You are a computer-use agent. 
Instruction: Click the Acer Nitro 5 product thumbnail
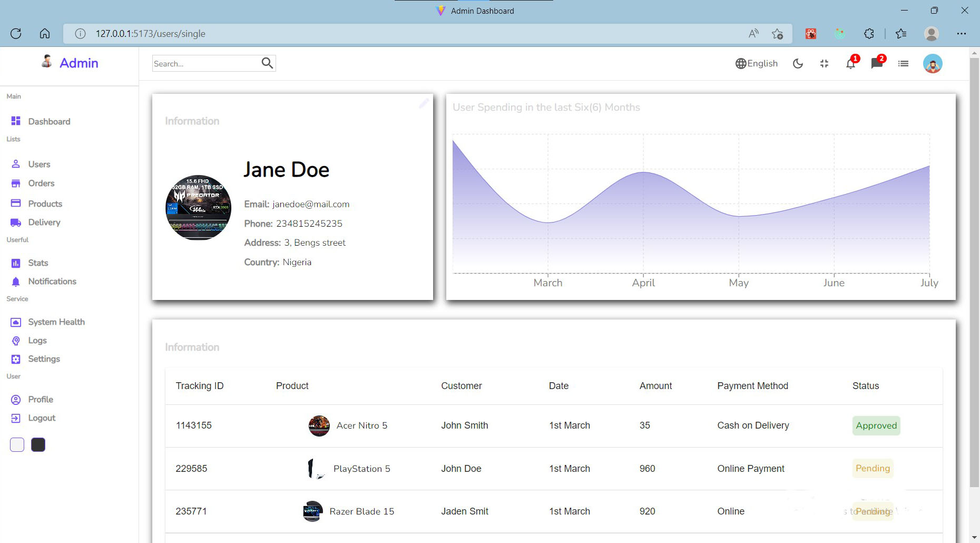tap(319, 425)
